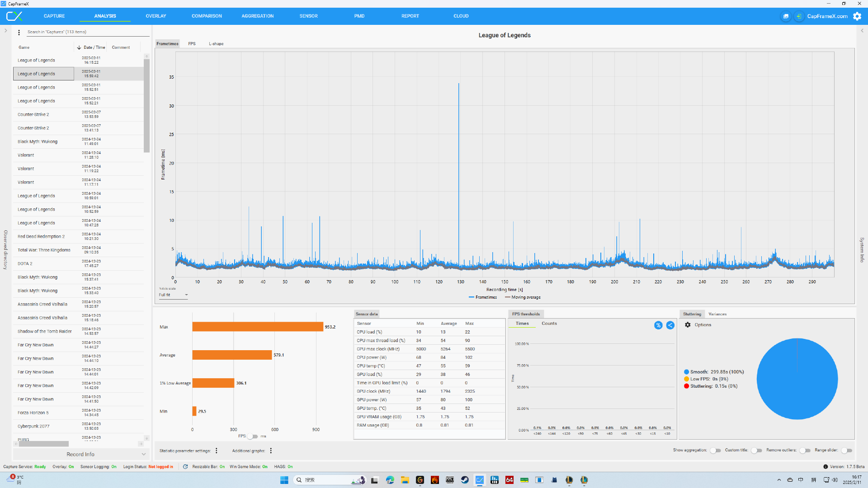Viewport: 868px width, 488px height.
Task: Open File Explorer from taskbar
Action: click(x=405, y=480)
